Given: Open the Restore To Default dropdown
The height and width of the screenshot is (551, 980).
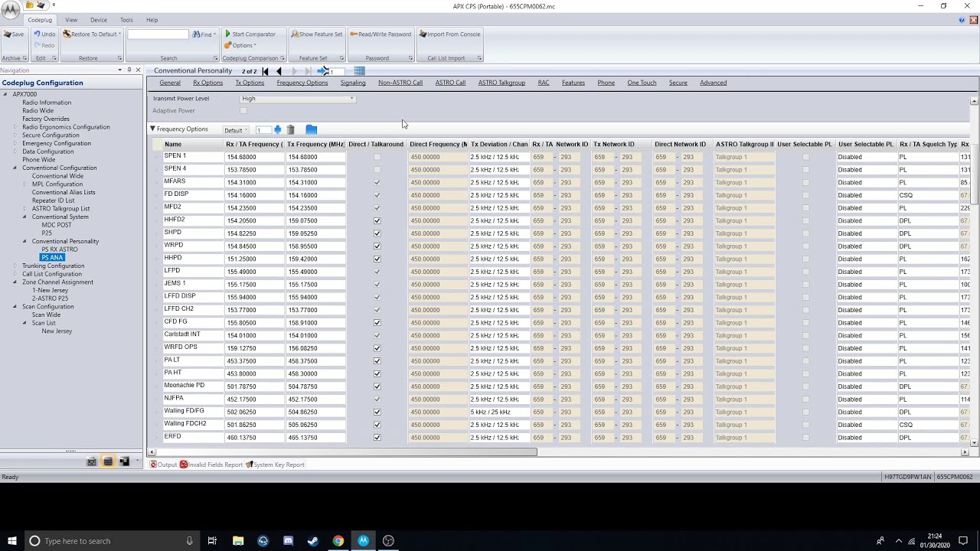Looking at the screenshot, I should coord(92,34).
